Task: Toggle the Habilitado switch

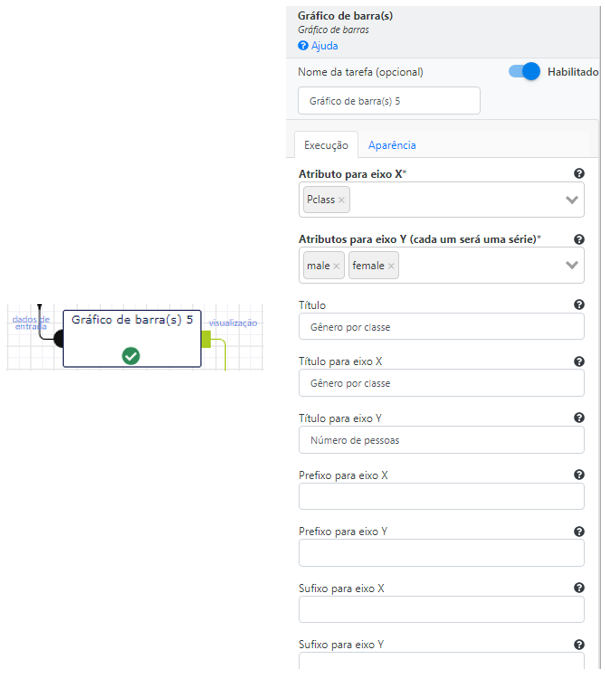Action: coord(524,71)
